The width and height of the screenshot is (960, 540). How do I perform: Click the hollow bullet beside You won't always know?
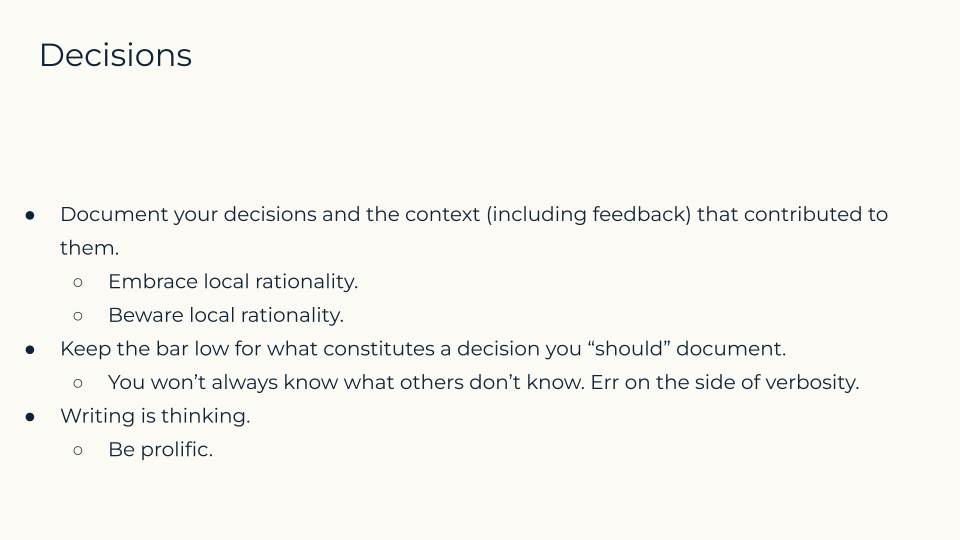pos(78,383)
